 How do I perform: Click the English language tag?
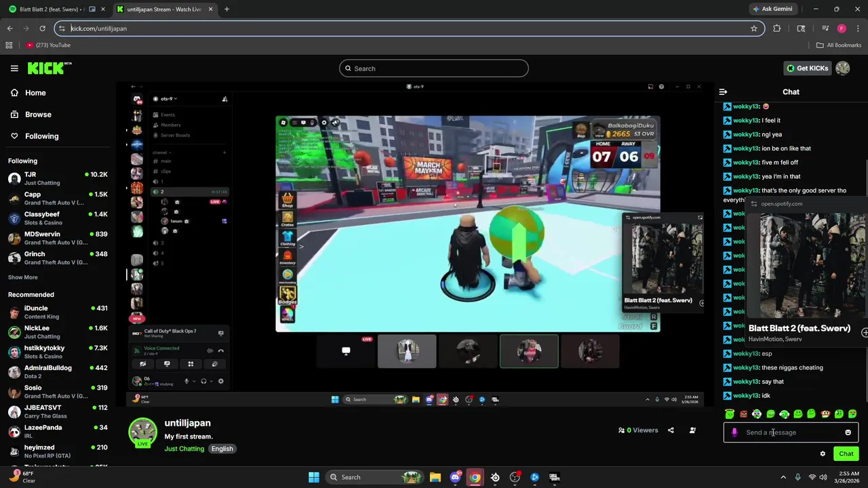coord(222,449)
